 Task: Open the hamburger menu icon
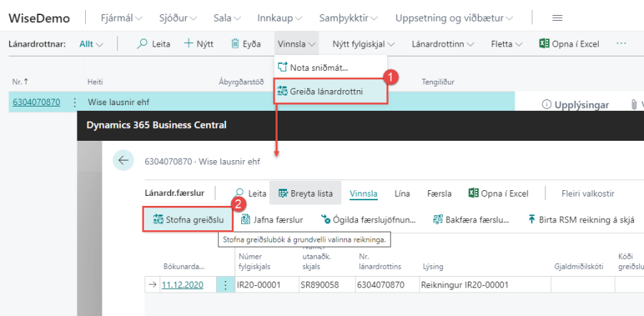(x=557, y=18)
